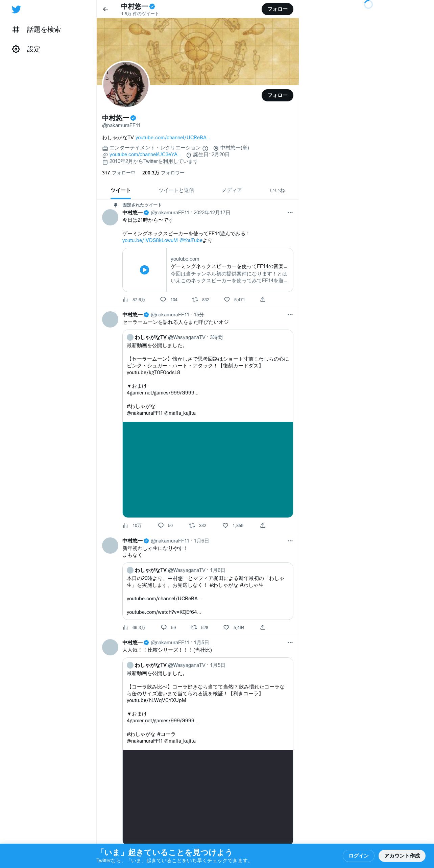
Task: Click the Twitter bird logo
Action: [16, 9]
